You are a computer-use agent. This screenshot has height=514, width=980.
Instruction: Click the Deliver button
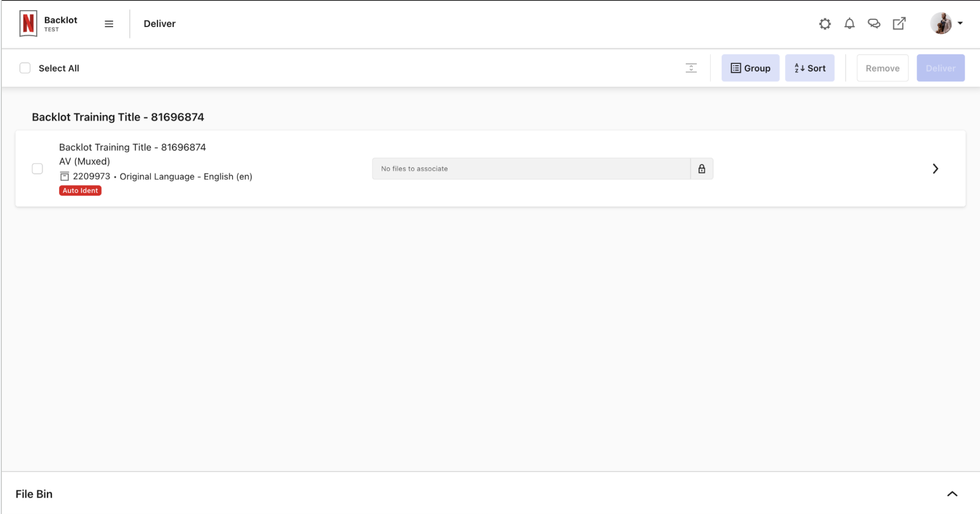pyautogui.click(x=940, y=68)
